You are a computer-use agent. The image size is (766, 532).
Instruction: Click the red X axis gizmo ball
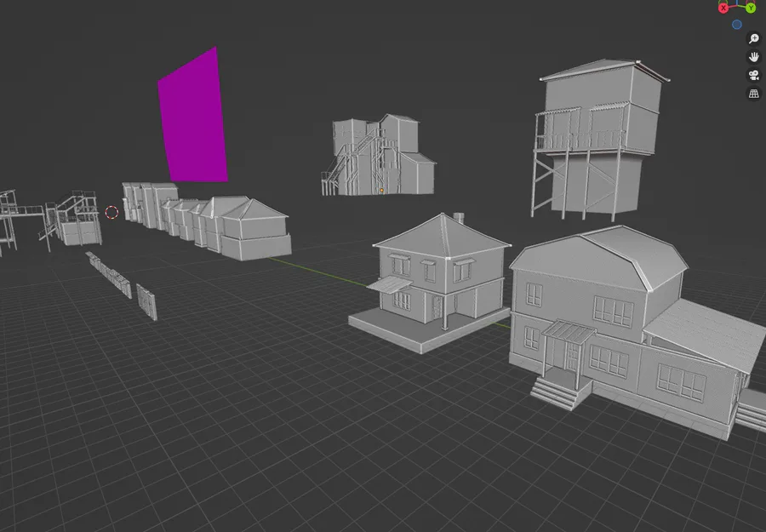tap(723, 8)
